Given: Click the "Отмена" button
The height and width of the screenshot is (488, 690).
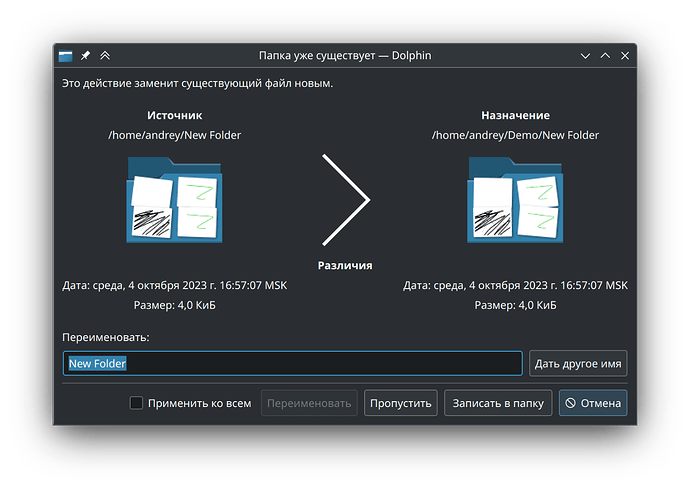Looking at the screenshot, I should 593,403.
